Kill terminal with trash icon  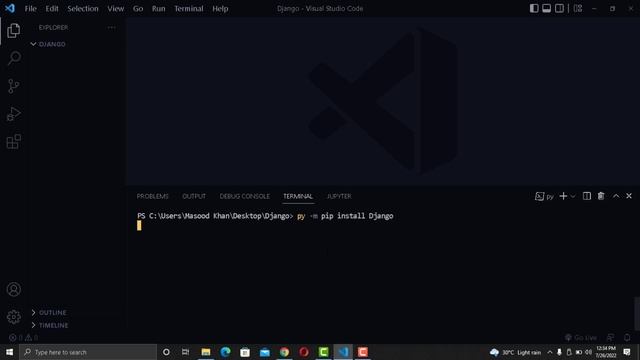coord(601,196)
